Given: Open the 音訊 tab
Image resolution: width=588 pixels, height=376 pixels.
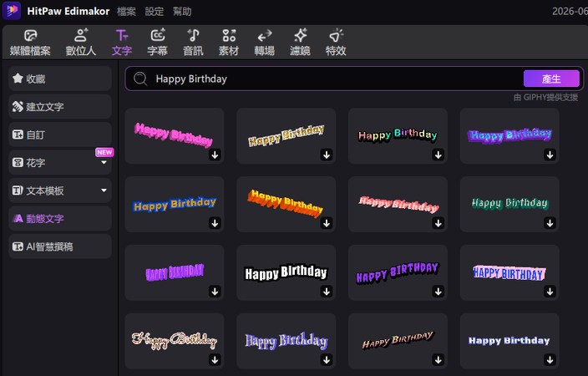Looking at the screenshot, I should [193, 43].
